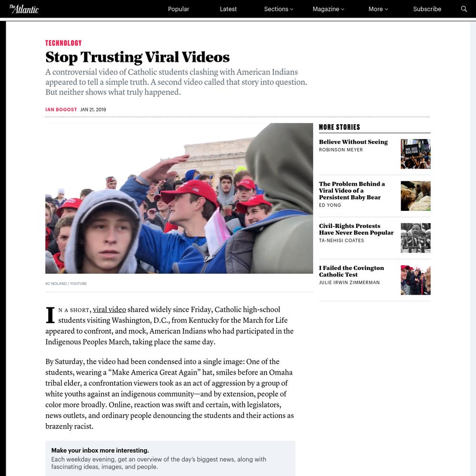
Task: Open the search magnifier icon
Action: pos(464,9)
